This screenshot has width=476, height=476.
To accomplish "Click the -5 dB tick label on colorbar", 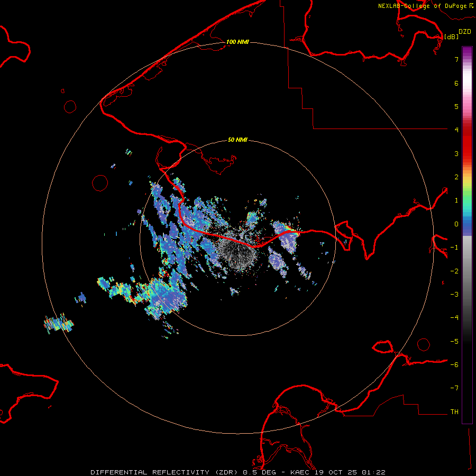I will click(x=454, y=342).
